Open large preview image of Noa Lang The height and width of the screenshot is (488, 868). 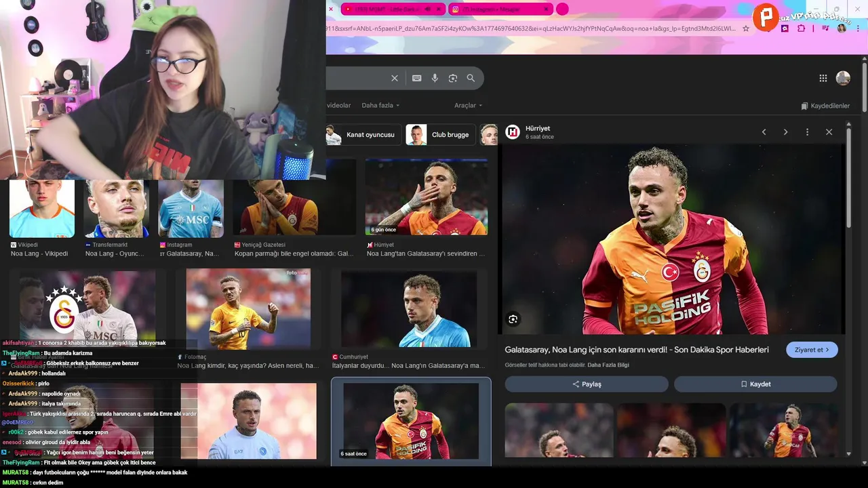click(x=672, y=239)
